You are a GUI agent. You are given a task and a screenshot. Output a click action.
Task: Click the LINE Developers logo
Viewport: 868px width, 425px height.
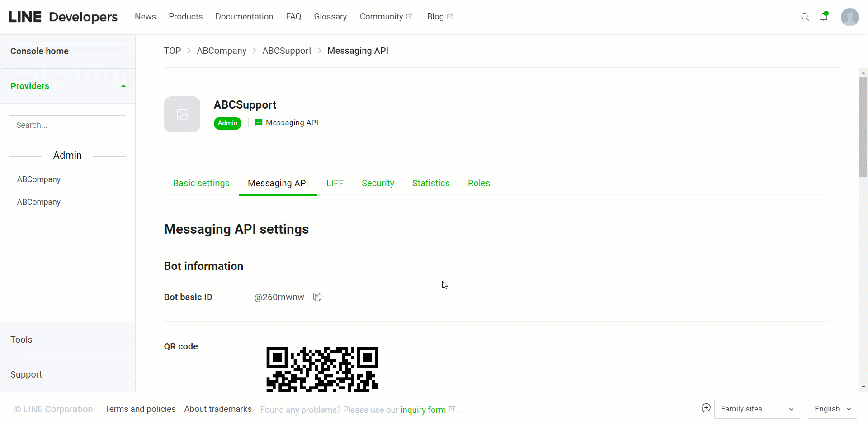pyautogui.click(x=63, y=17)
